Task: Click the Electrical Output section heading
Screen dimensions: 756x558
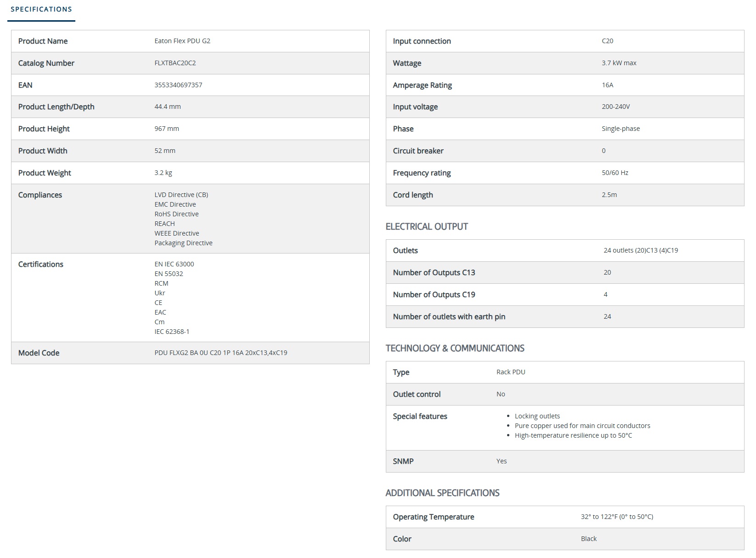Action: click(x=427, y=226)
